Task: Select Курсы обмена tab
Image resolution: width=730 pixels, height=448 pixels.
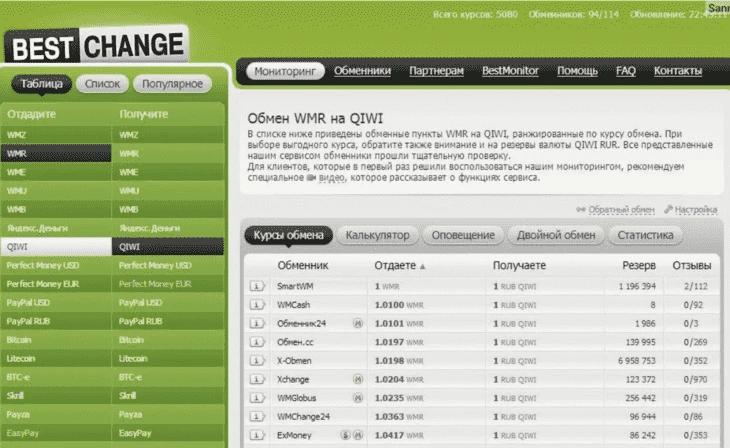Action: [289, 235]
